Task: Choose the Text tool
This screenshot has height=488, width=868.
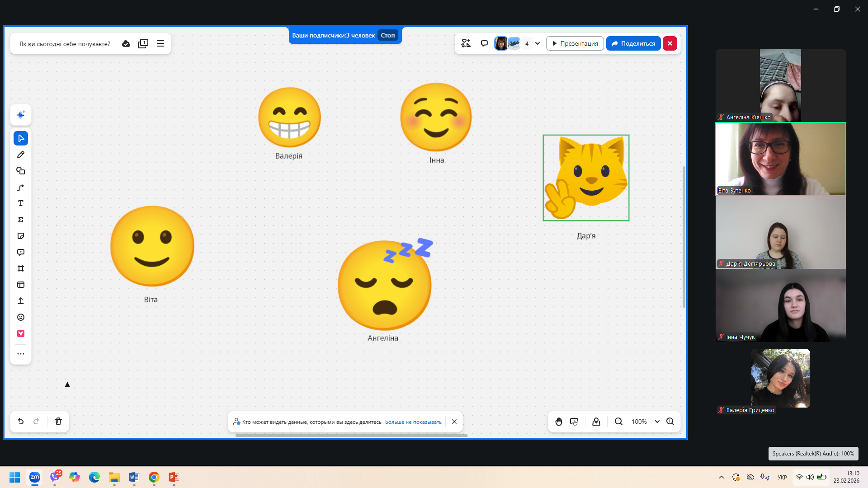Action: click(21, 203)
